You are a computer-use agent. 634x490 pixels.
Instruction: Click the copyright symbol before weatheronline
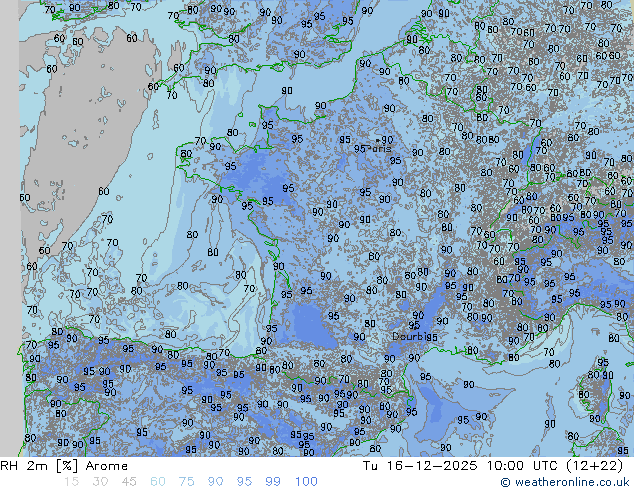coord(506,482)
